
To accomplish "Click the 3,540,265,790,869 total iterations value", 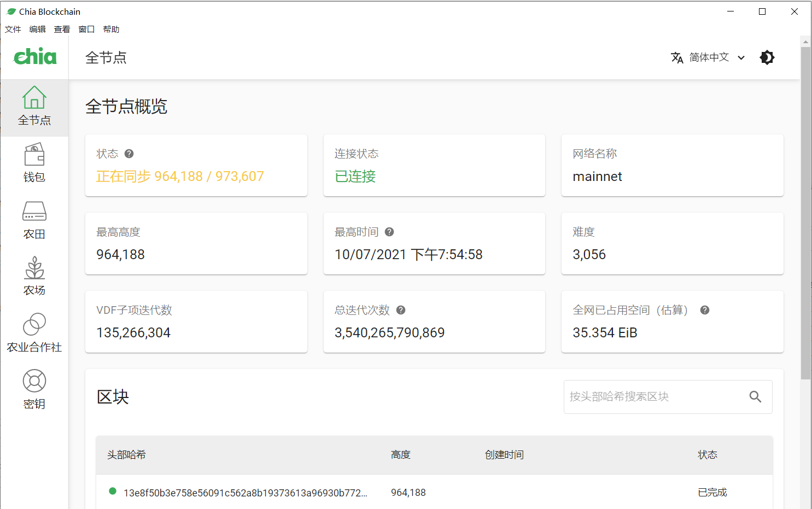I will click(390, 333).
